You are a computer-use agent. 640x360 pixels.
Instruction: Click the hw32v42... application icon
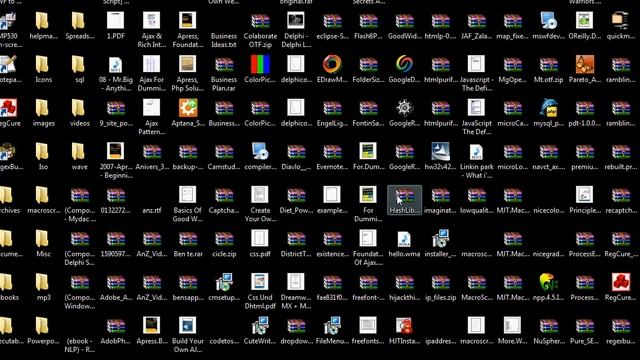[x=440, y=151]
